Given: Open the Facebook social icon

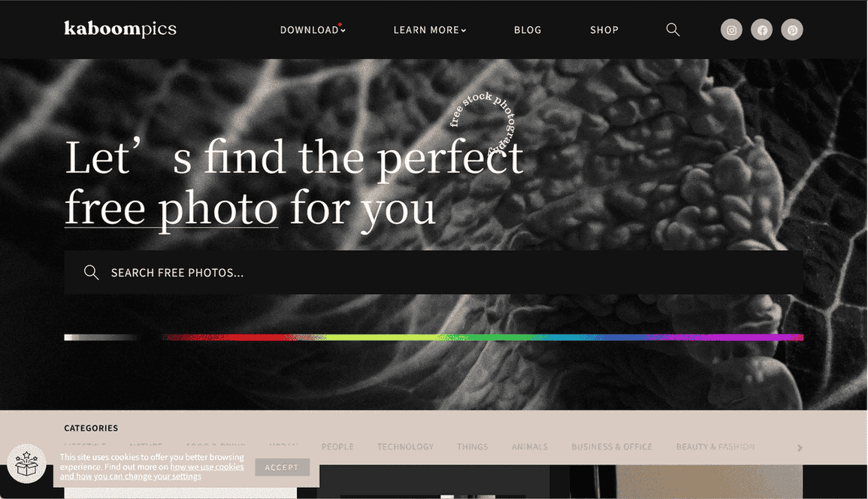Looking at the screenshot, I should (762, 30).
